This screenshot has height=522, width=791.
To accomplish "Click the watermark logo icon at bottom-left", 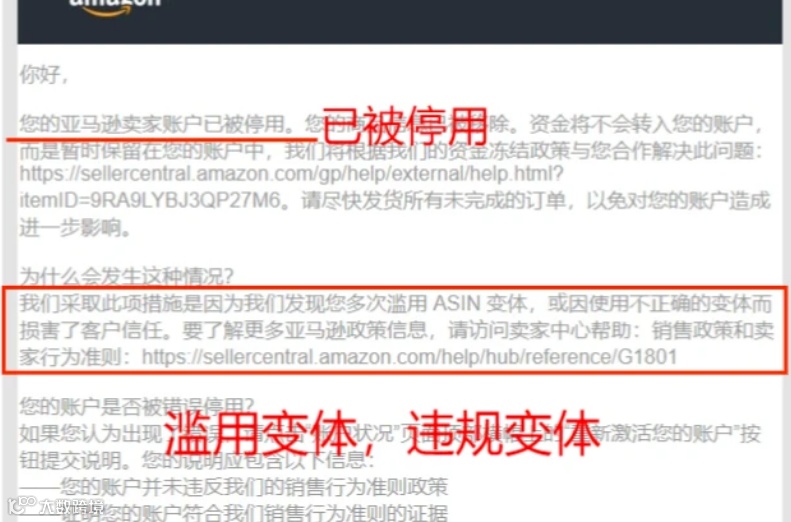I will (x=21, y=505).
